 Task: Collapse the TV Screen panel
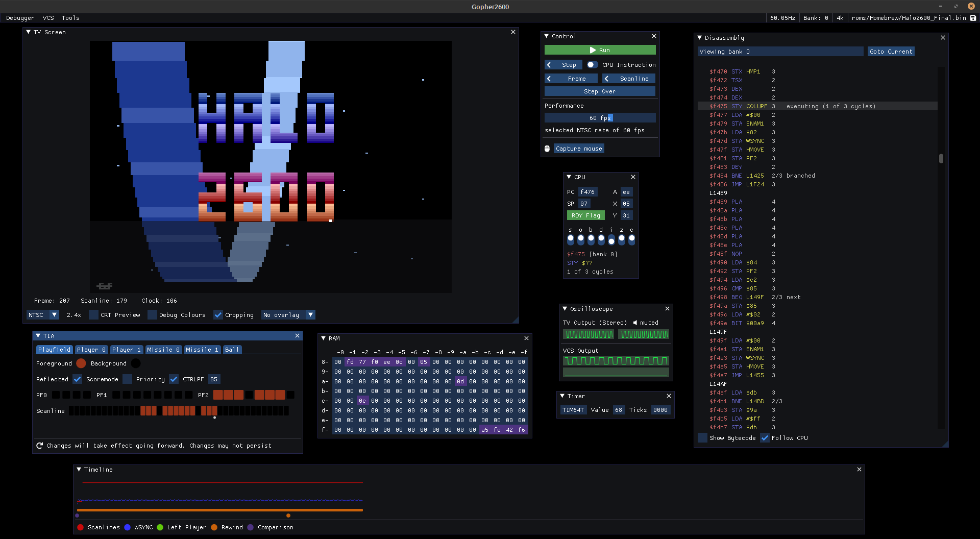(29, 32)
